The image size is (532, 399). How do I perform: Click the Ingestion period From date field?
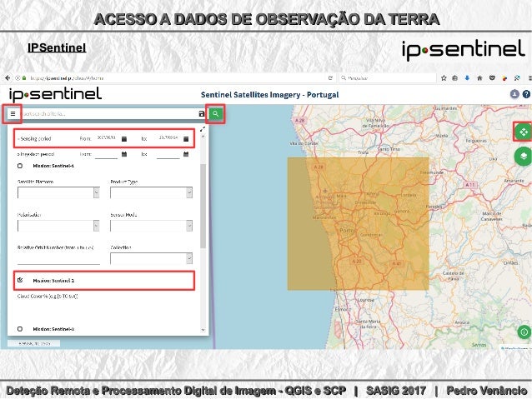point(106,155)
